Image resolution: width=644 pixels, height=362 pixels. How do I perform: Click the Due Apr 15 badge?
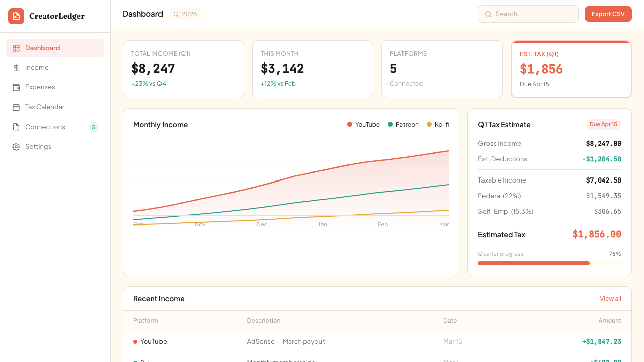click(x=603, y=124)
